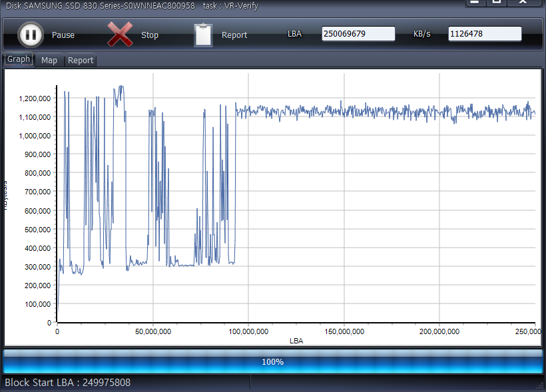The width and height of the screenshot is (546, 392).
Task: Minimize the VR-Verify window
Action: point(473,3)
